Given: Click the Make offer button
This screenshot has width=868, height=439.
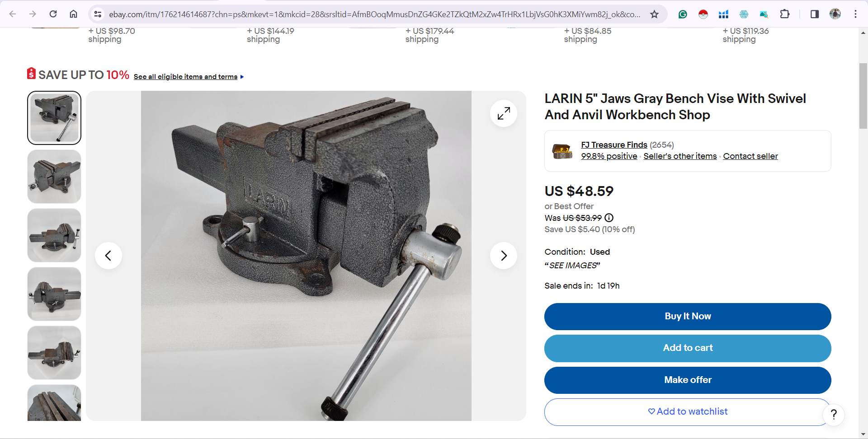Looking at the screenshot, I should click(688, 380).
